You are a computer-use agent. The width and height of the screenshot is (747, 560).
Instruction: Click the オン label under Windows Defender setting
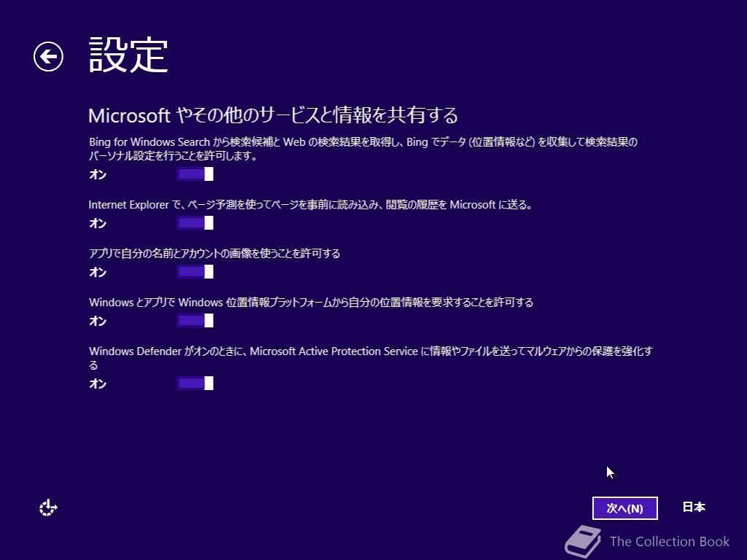point(98,384)
